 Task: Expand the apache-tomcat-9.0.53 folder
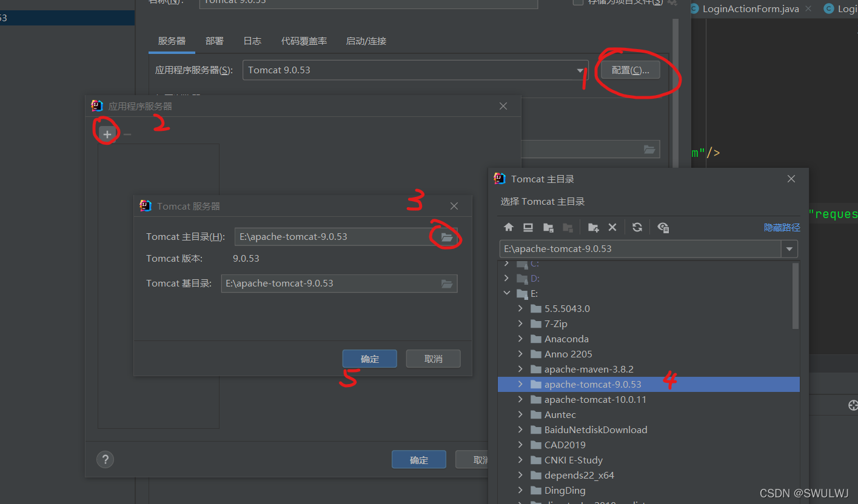click(x=520, y=385)
